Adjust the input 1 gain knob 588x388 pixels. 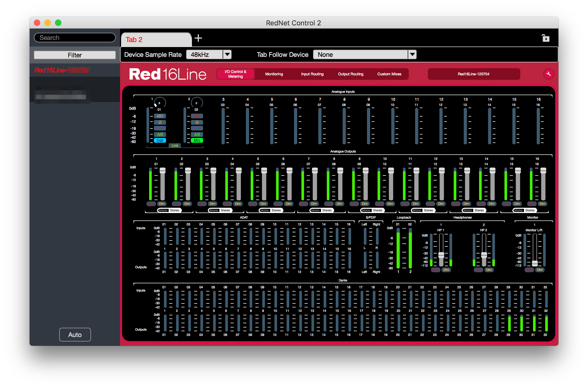(159, 103)
